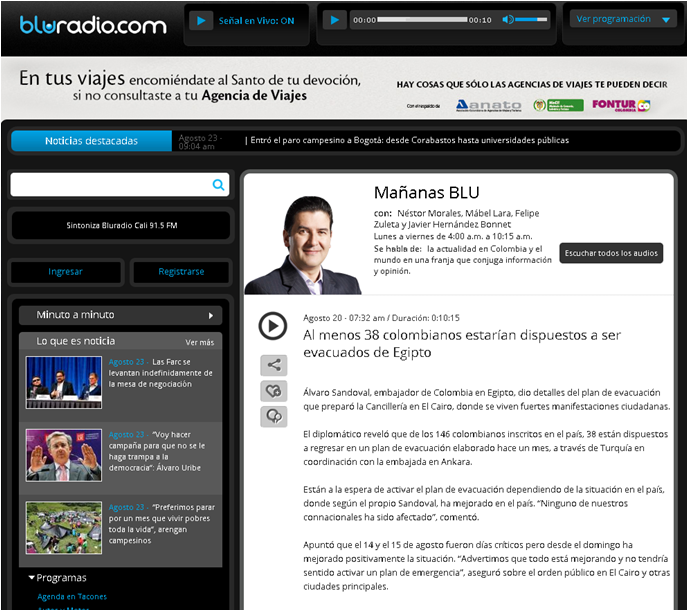This screenshot has width=688, height=611.
Task: Click the bluradio.com logo
Action: click(x=93, y=25)
